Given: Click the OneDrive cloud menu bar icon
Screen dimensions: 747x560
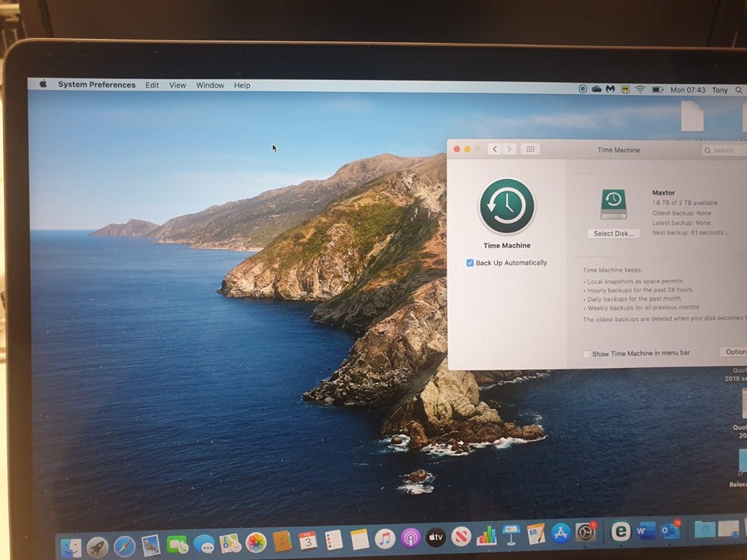Looking at the screenshot, I should coord(597,89).
